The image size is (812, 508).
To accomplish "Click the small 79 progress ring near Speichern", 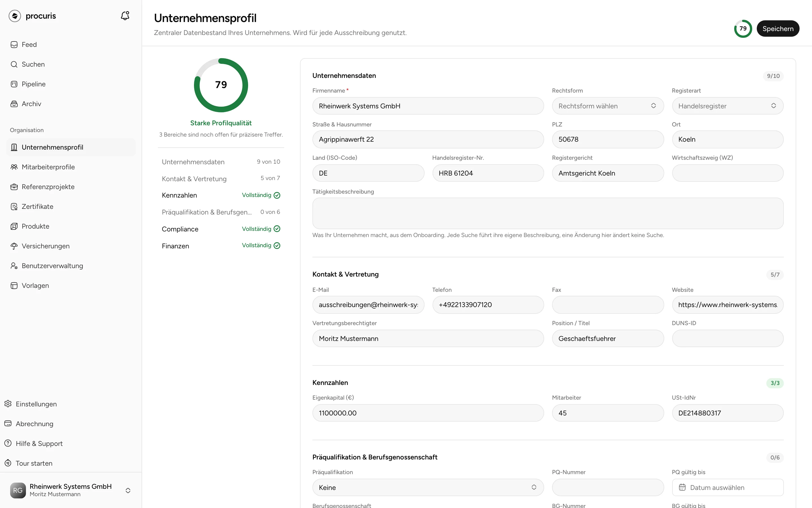I will [743, 29].
